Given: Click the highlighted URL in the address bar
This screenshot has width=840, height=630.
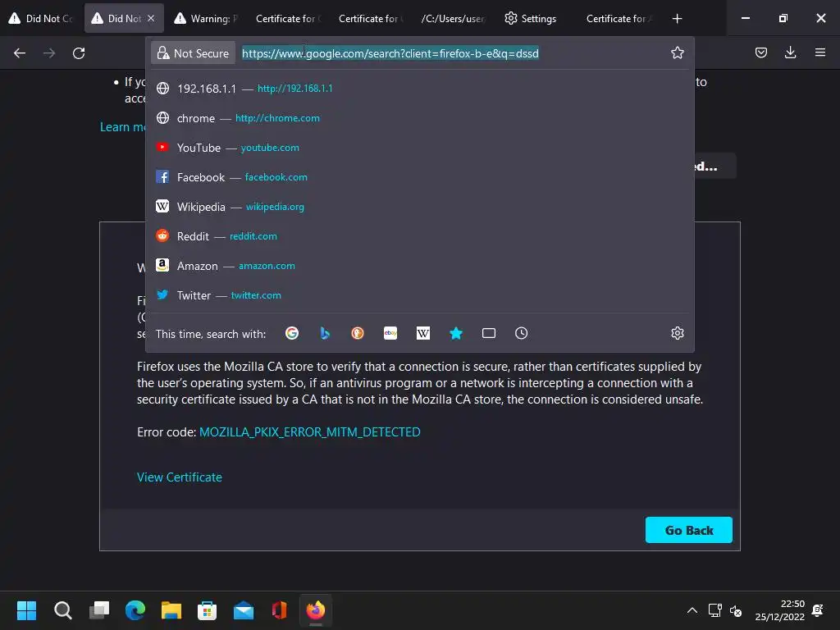Looking at the screenshot, I should [390, 53].
